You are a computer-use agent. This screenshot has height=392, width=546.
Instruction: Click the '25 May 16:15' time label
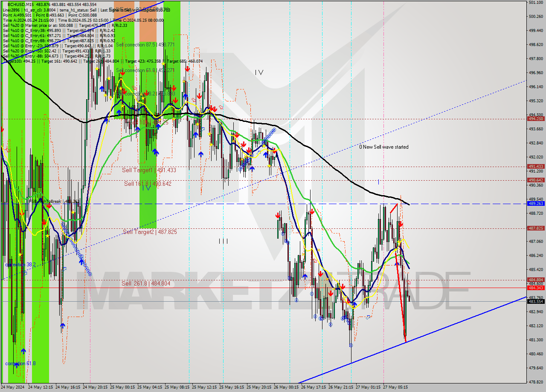[x=232, y=387]
